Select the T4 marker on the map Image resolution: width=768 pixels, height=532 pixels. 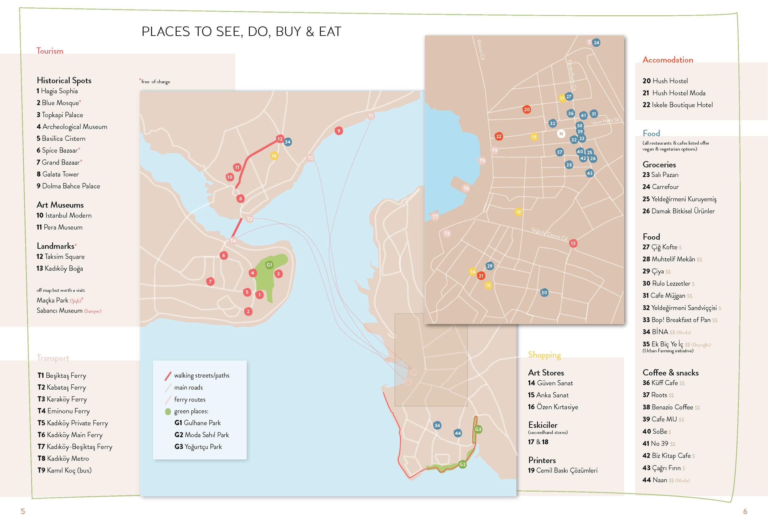233,241
